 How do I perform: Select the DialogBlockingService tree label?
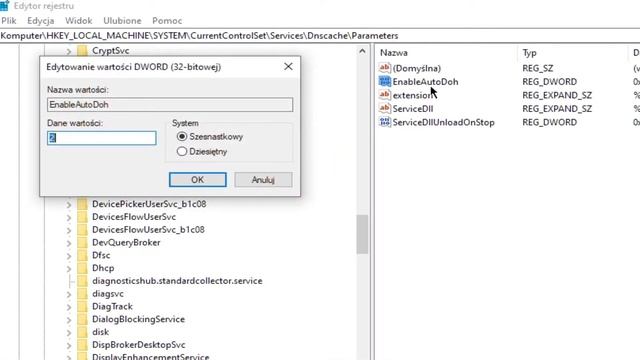point(138,319)
